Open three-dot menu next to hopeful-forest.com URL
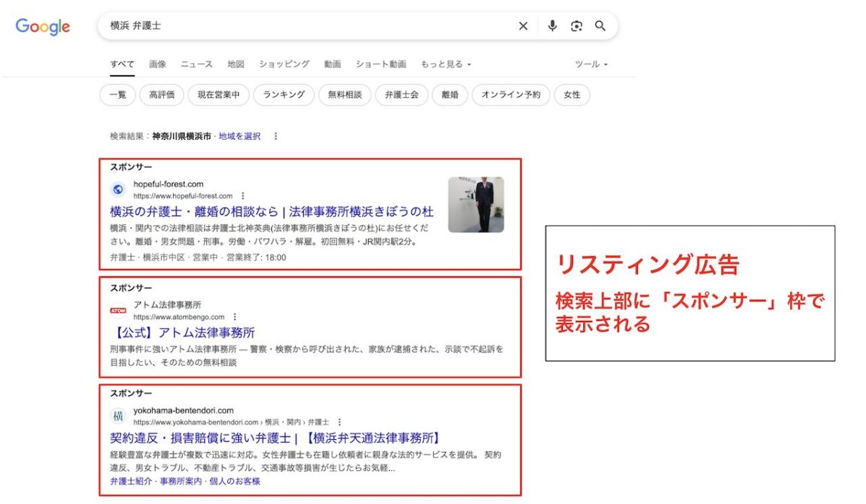The image size is (866, 504). point(243,195)
